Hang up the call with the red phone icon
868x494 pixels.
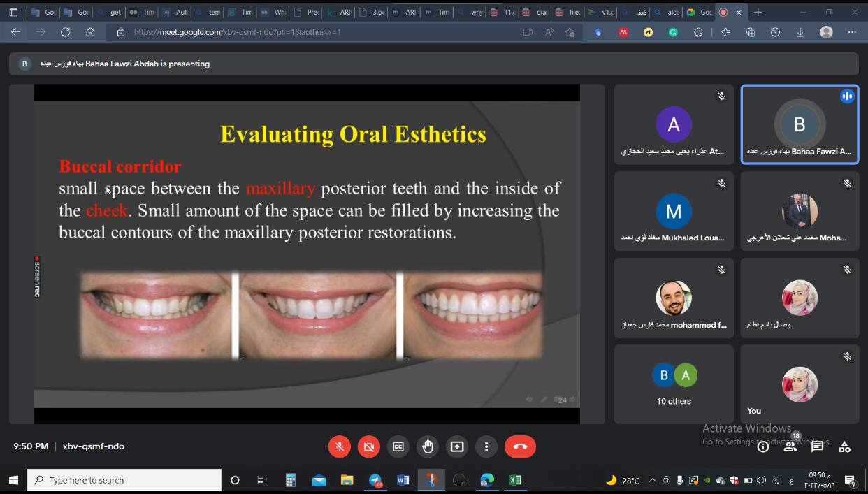pos(520,446)
